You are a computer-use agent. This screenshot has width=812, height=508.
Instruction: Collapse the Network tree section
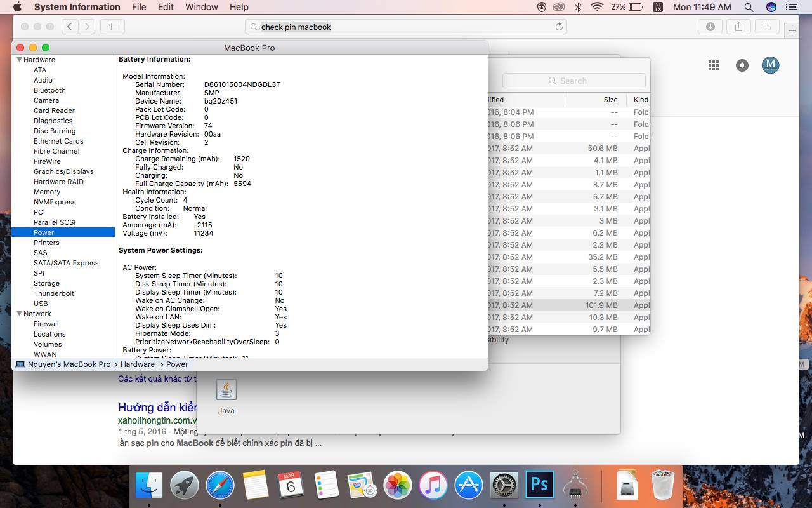19,314
